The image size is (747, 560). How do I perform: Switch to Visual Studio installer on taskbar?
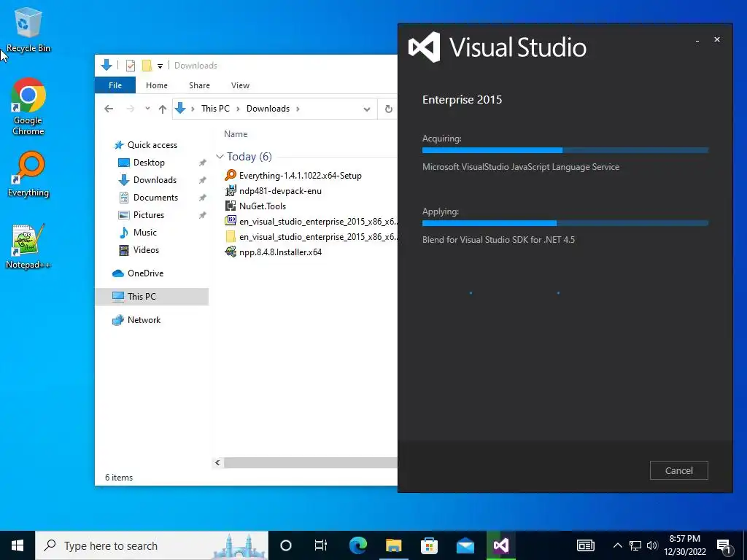[x=500, y=545]
